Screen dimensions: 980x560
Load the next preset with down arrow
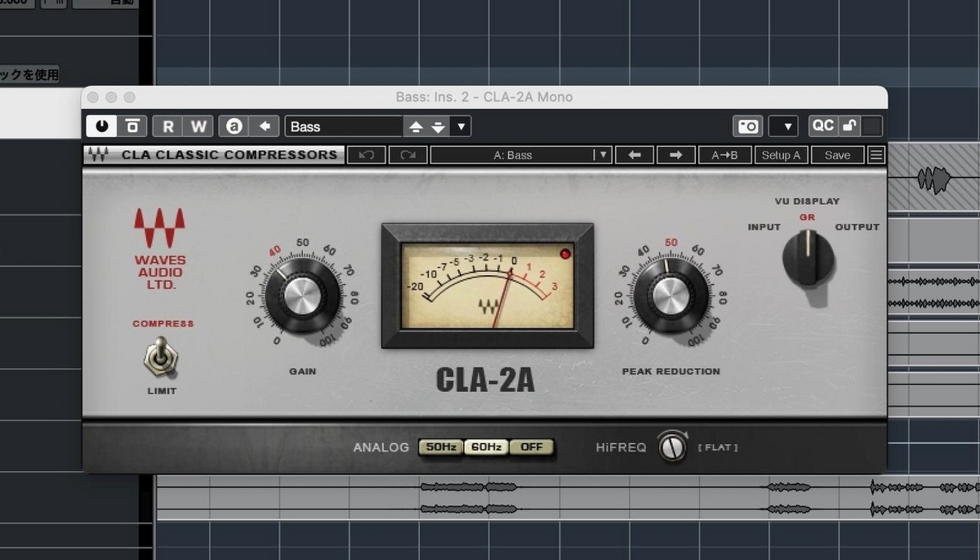(438, 127)
